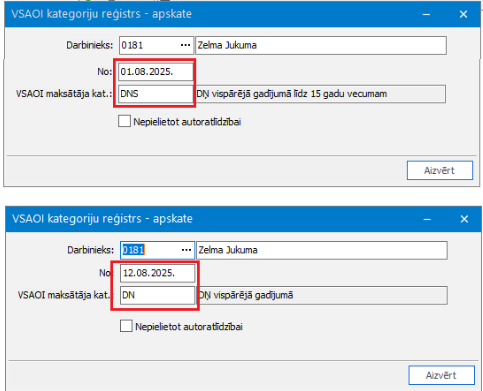Tick Nepielietot autoratlīdzībai in the DNS dialog
The height and width of the screenshot is (391, 483).
click(124, 121)
